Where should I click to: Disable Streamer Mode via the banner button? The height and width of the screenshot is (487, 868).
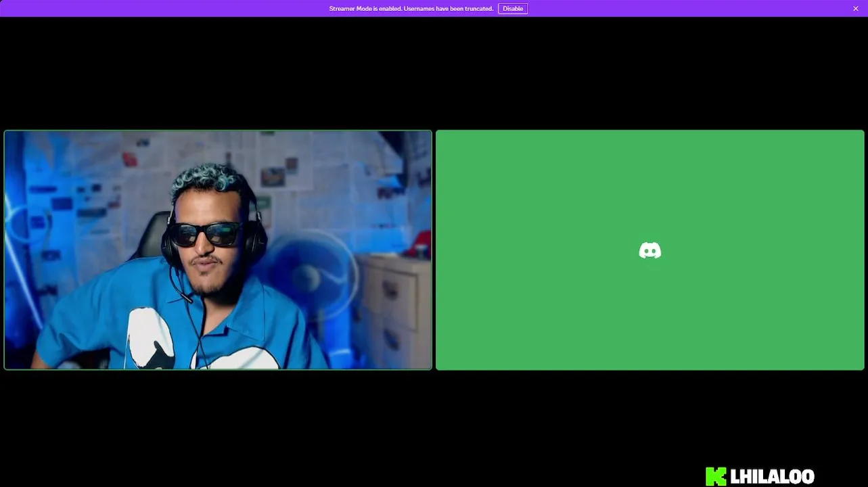[513, 9]
